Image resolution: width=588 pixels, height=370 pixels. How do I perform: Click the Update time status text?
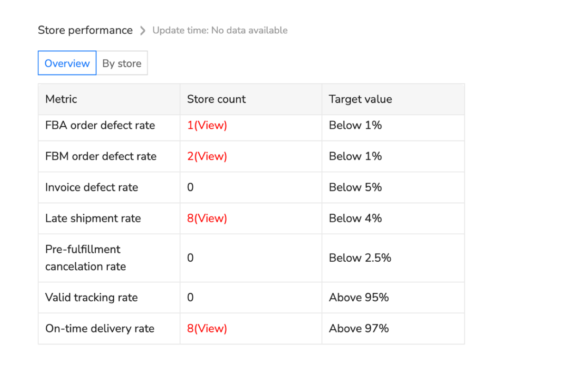pos(220,30)
